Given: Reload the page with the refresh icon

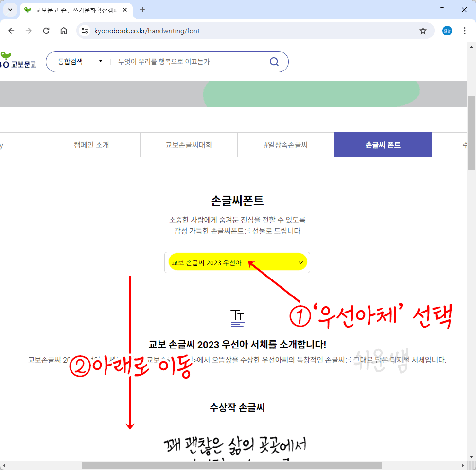Looking at the screenshot, I should pos(46,30).
